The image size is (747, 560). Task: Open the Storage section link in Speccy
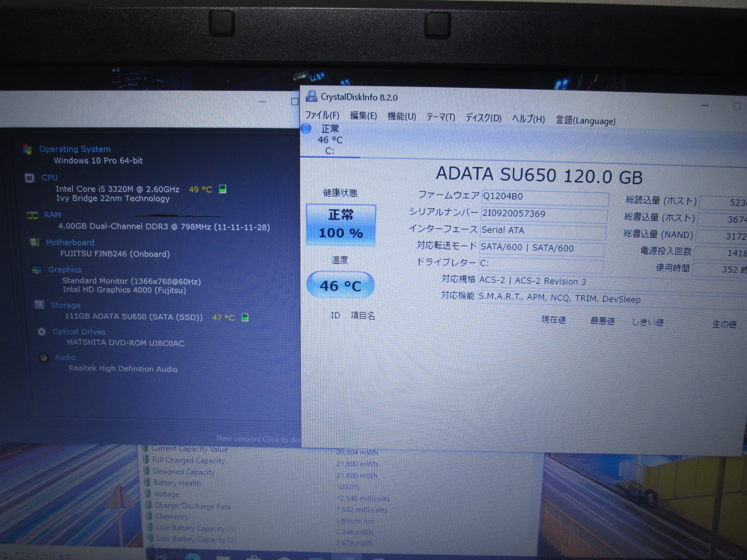pyautogui.click(x=65, y=305)
